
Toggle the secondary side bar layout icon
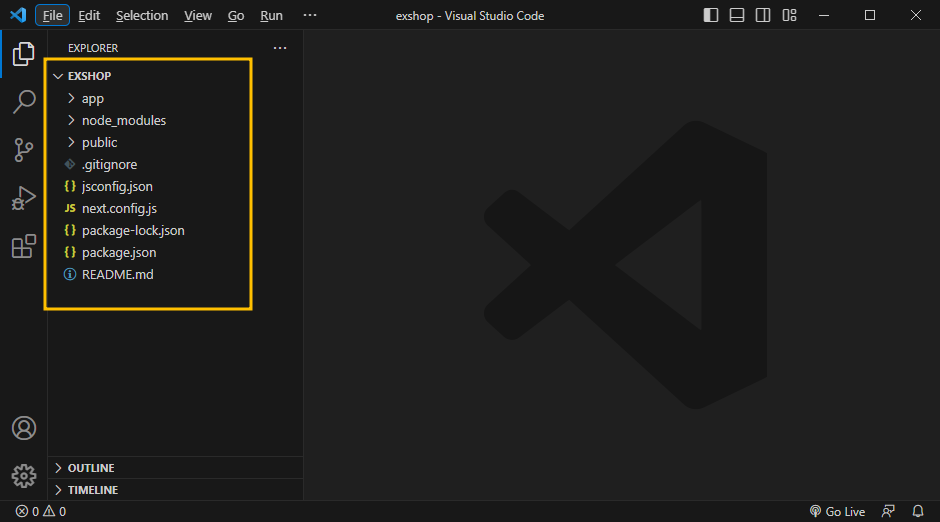[763, 15]
